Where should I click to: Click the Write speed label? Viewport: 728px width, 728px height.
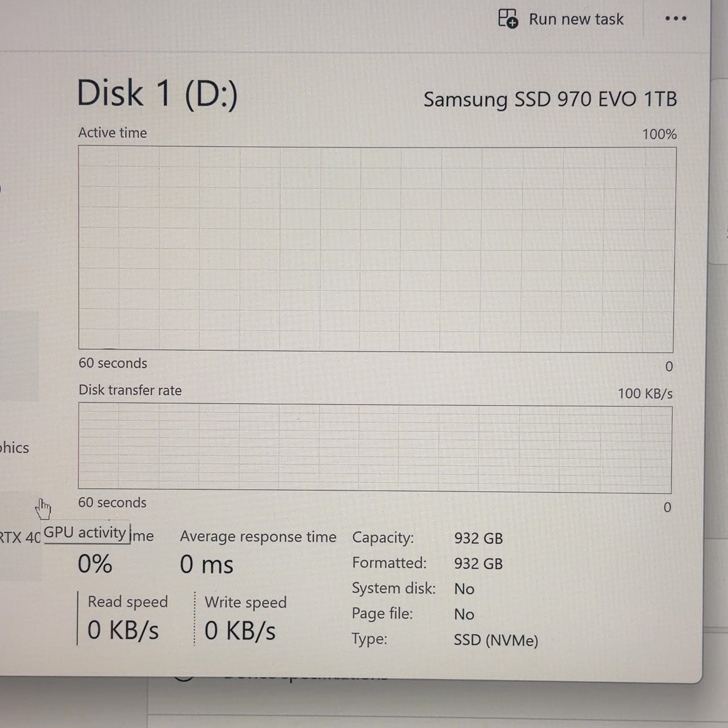tap(245, 603)
